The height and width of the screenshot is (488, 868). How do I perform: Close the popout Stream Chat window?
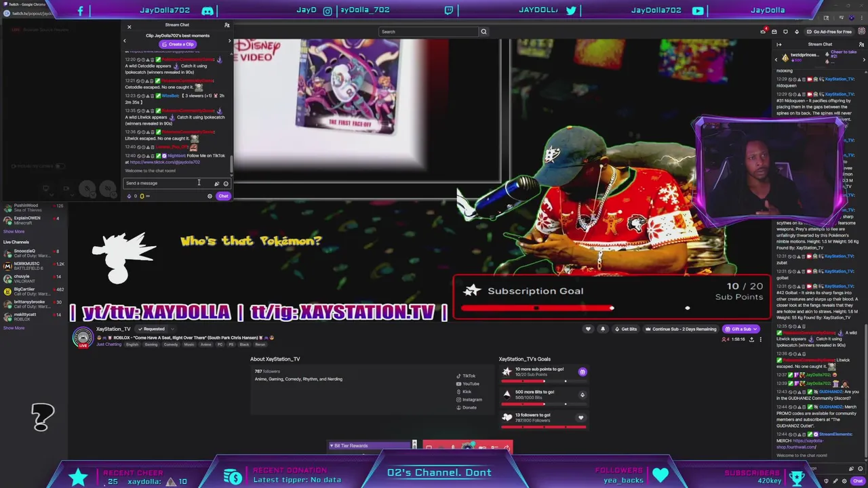129,27
